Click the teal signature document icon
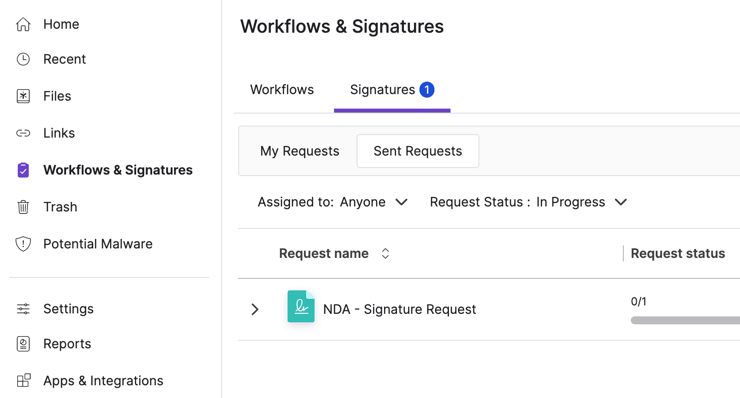The height and width of the screenshot is (398, 740). point(301,306)
